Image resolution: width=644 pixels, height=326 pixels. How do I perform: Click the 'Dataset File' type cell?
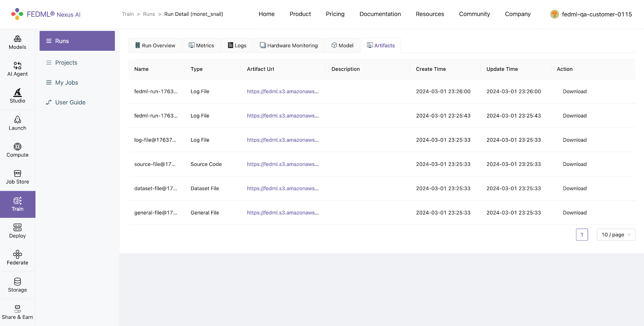tap(204, 188)
